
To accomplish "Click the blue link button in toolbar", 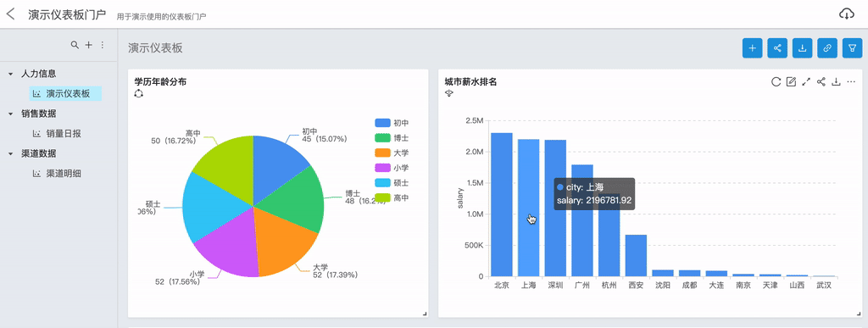I will pyautogui.click(x=827, y=48).
